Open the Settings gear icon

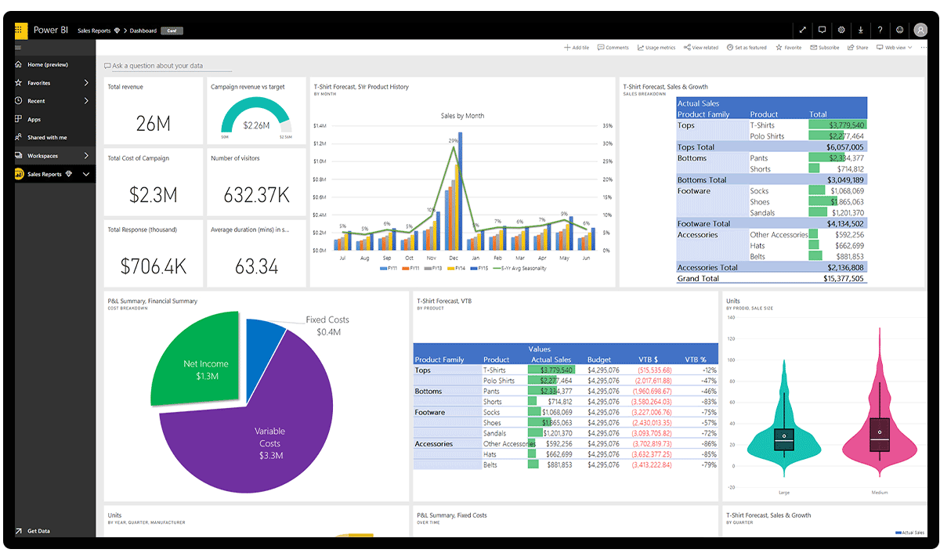pyautogui.click(x=841, y=30)
